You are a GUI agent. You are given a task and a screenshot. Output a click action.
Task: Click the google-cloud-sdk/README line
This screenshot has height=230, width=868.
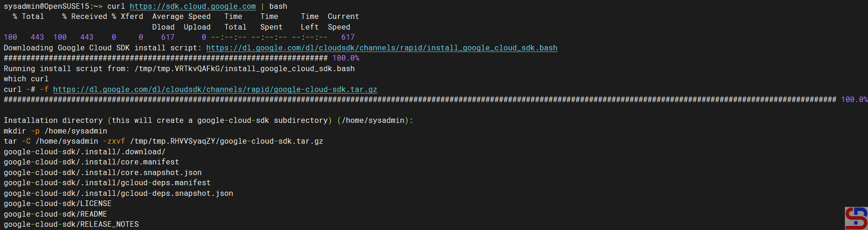(55, 214)
